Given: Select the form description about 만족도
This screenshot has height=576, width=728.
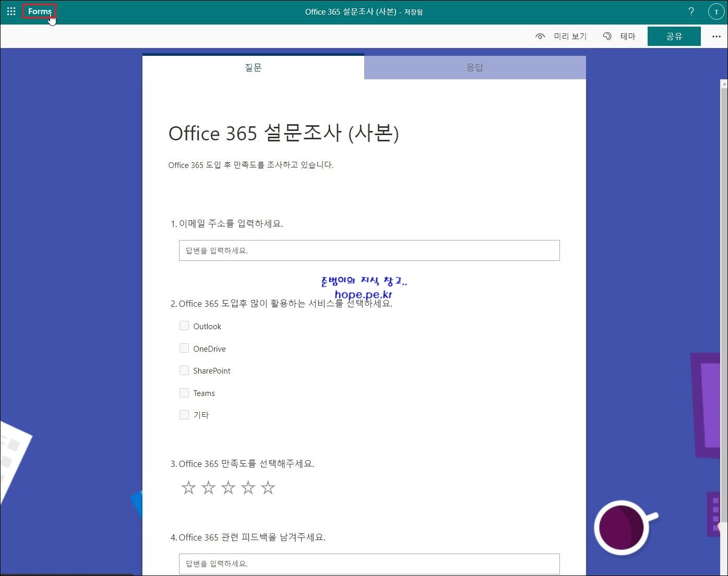Looking at the screenshot, I should [250, 165].
